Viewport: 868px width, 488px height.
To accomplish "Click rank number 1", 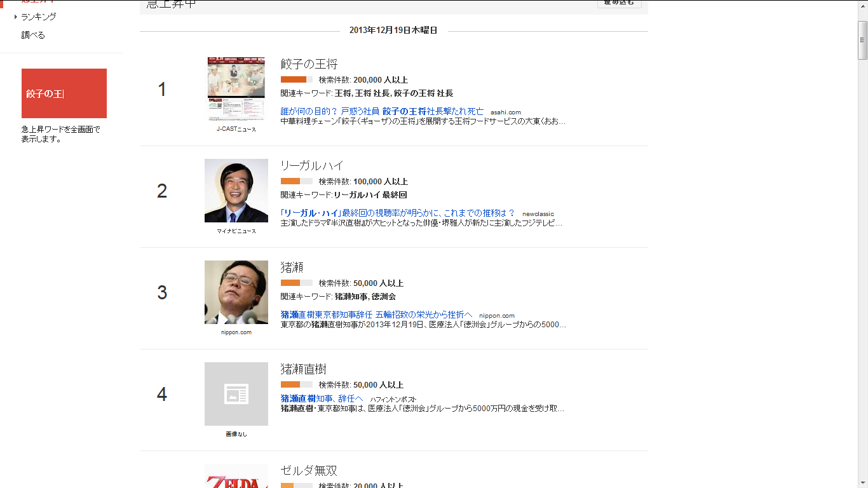I will (162, 90).
